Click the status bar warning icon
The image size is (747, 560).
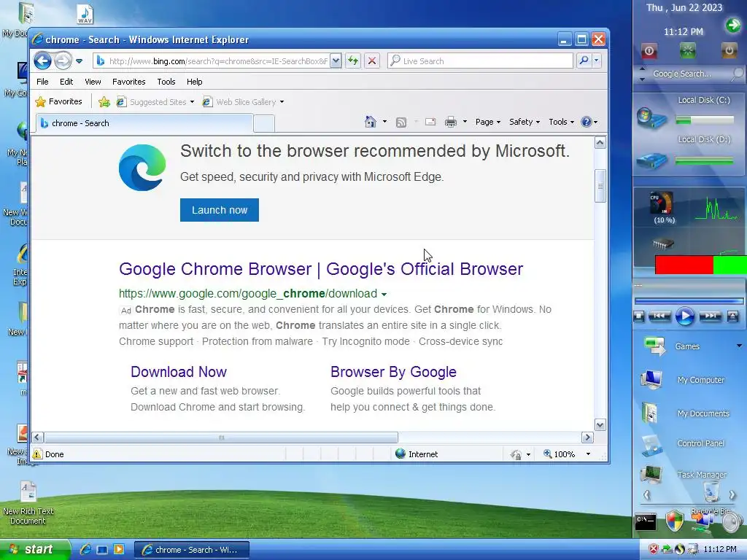[x=37, y=454]
